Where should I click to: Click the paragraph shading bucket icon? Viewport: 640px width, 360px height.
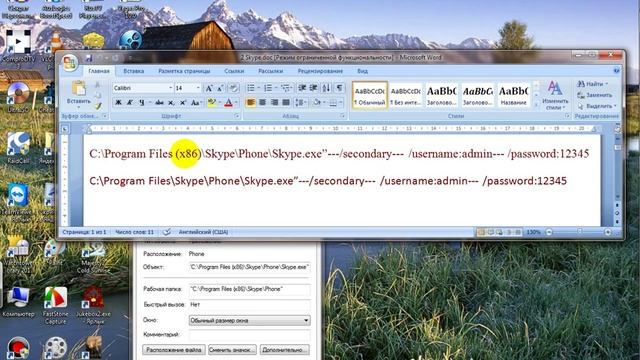[x=317, y=102]
